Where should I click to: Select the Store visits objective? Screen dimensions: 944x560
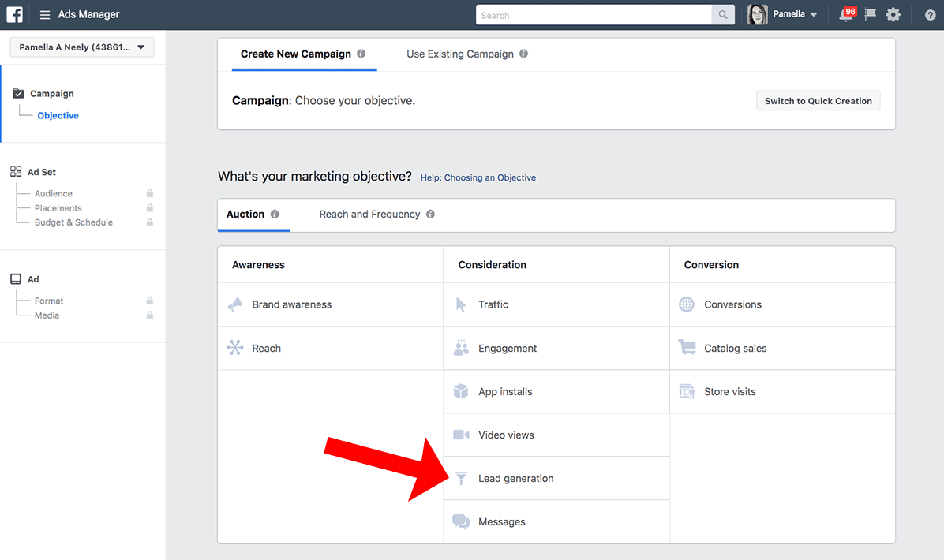[x=783, y=391]
